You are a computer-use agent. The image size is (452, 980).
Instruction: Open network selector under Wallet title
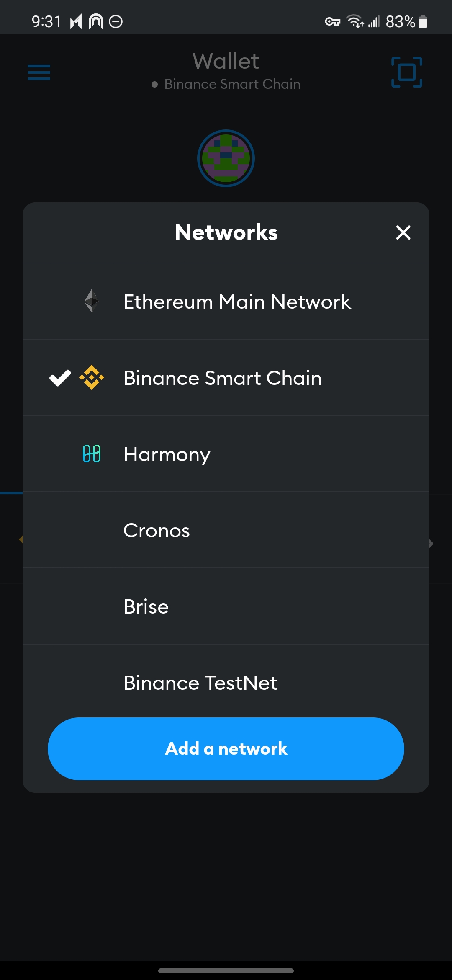[226, 84]
